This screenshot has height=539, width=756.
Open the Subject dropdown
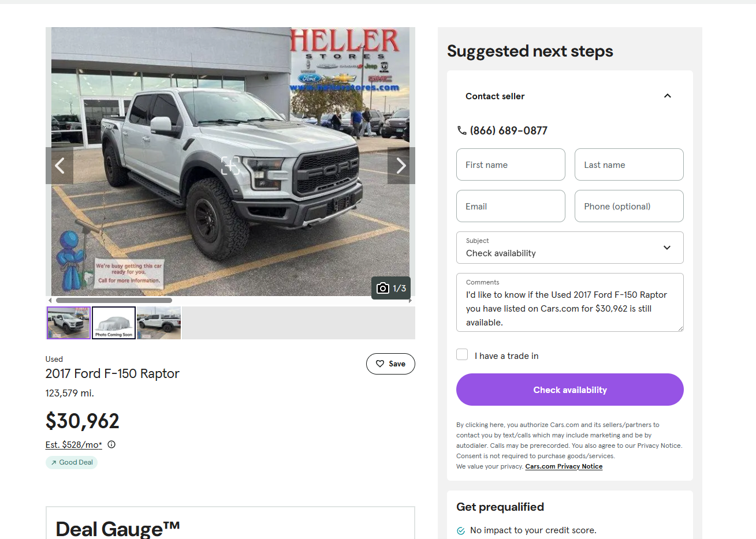[x=570, y=248]
